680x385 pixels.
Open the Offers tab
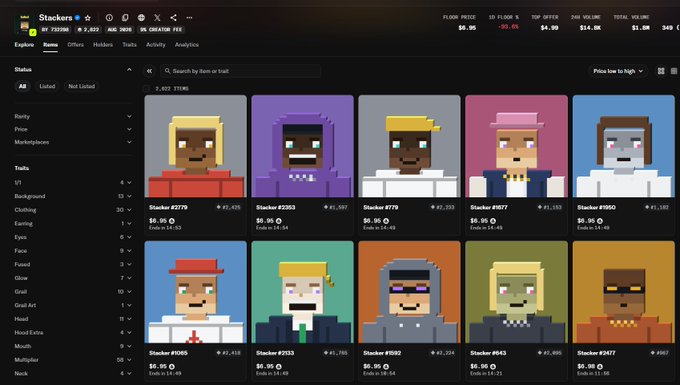pos(75,45)
